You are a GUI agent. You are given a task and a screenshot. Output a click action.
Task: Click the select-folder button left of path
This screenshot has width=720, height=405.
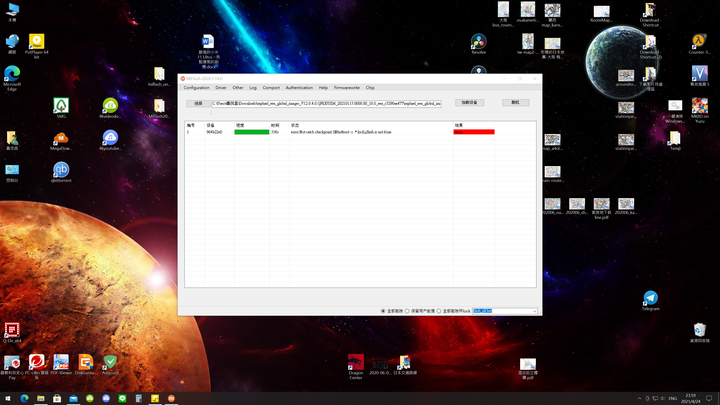[198, 104]
